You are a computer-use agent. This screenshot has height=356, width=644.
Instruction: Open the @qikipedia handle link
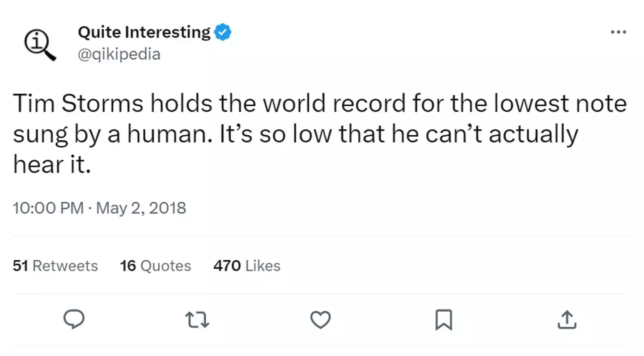(119, 54)
